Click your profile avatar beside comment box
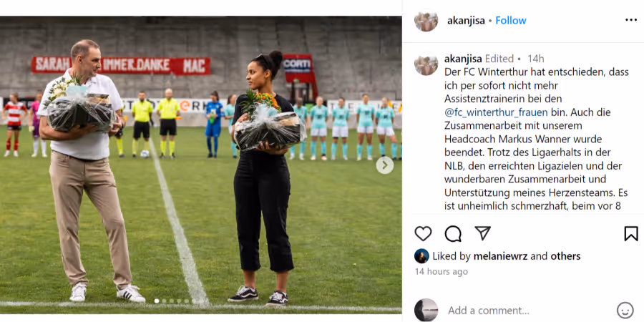The image size is (644, 322). 426,310
